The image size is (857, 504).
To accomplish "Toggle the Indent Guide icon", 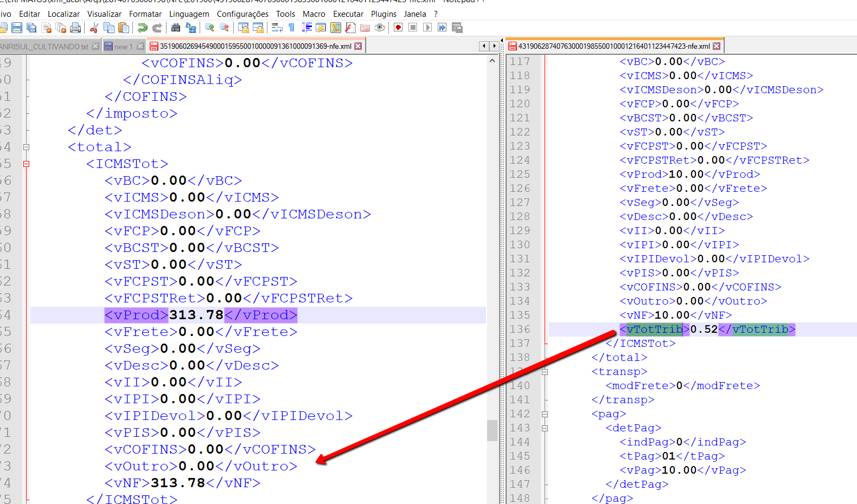I will [306, 28].
